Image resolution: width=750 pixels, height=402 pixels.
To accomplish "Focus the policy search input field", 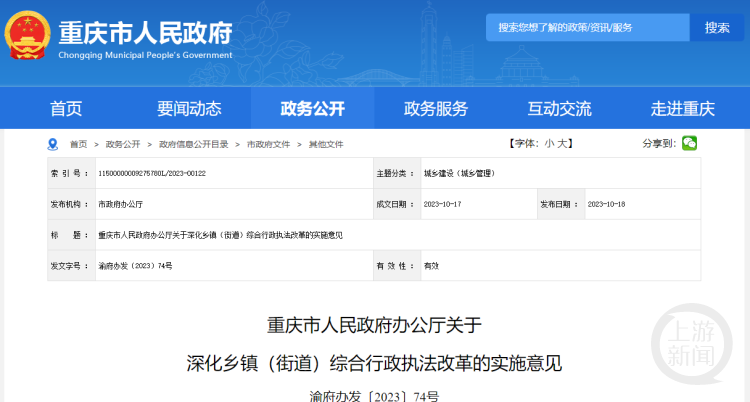I will coord(588,28).
